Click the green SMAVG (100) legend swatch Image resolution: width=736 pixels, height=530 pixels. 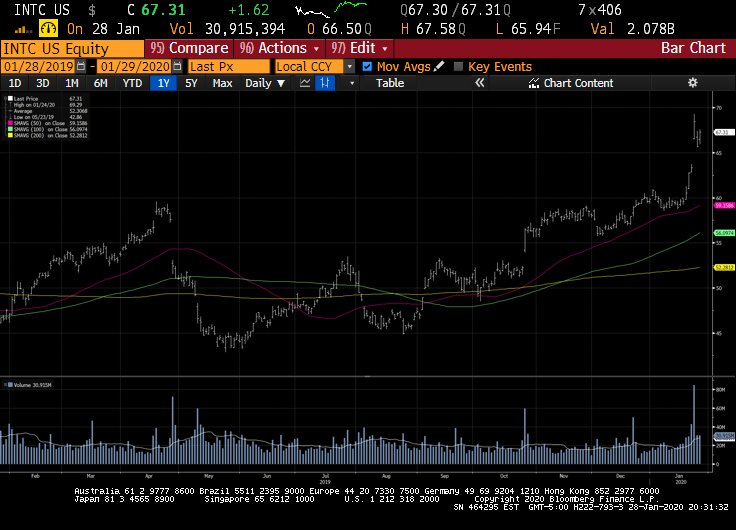(10, 129)
